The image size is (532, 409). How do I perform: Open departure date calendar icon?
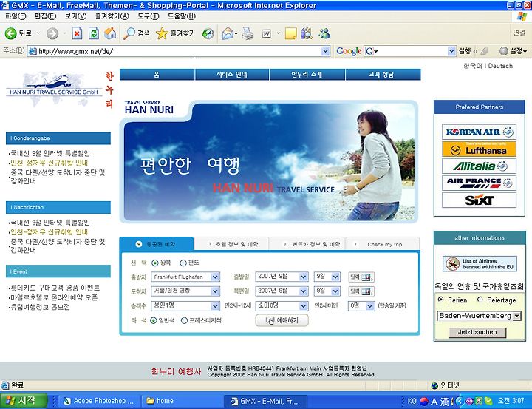pyautogui.click(x=361, y=277)
